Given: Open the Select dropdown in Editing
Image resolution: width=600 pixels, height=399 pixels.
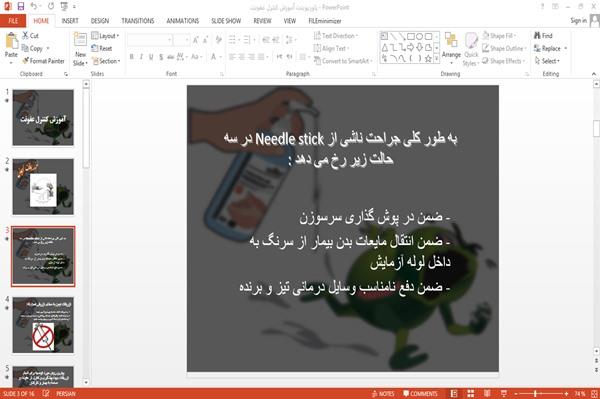Looking at the screenshot, I should (548, 61).
